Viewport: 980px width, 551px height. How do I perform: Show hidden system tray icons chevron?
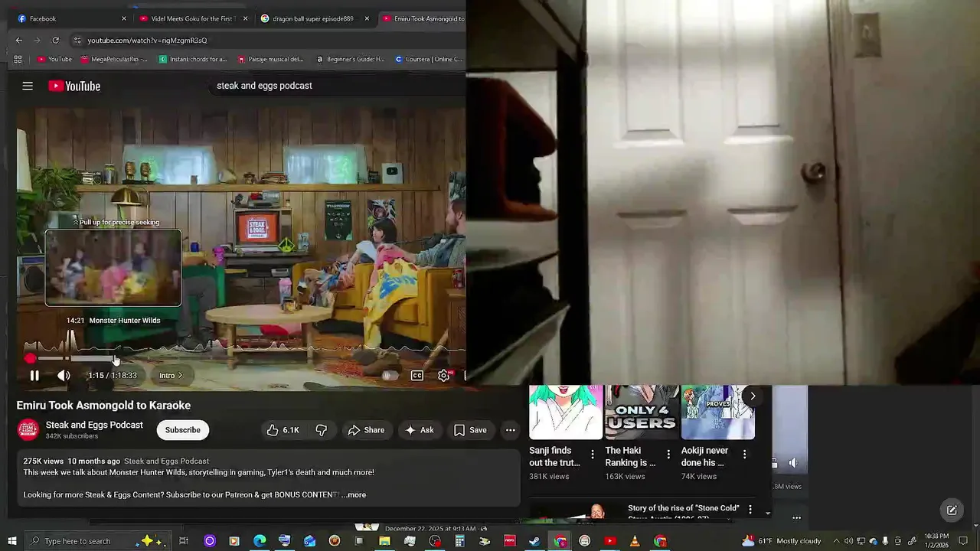838,541
